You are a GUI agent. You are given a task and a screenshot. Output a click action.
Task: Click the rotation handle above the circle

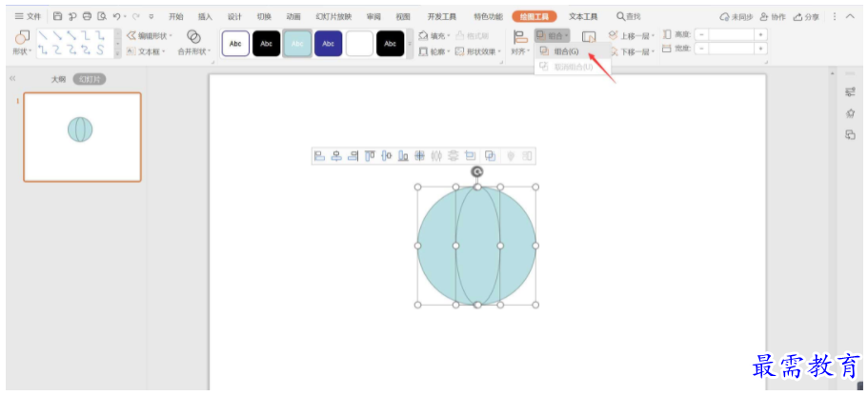[477, 172]
